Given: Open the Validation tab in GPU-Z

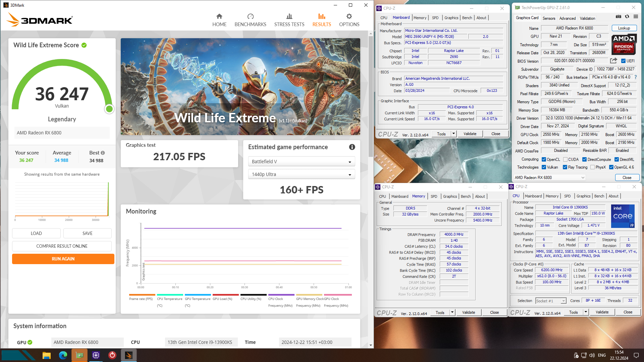Looking at the screenshot, I should click(x=587, y=18).
